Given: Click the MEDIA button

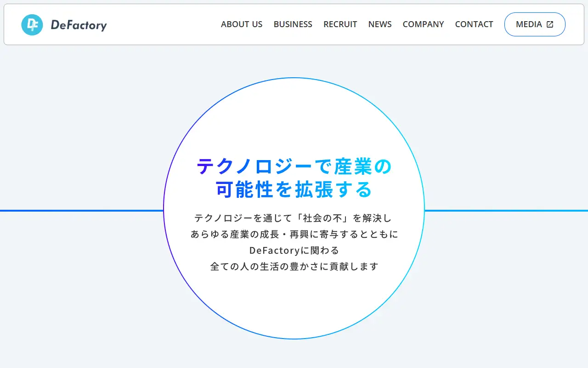Looking at the screenshot, I should [x=535, y=24].
